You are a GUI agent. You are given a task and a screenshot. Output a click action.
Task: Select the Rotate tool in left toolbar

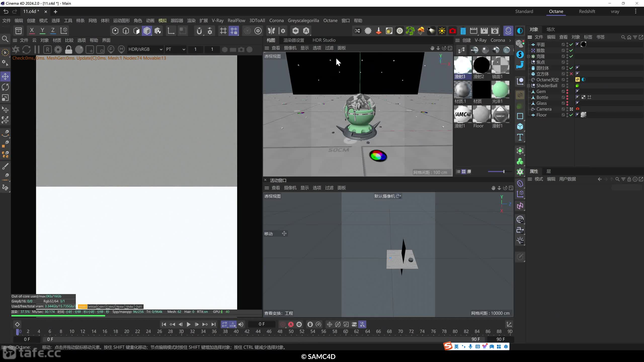click(5, 87)
